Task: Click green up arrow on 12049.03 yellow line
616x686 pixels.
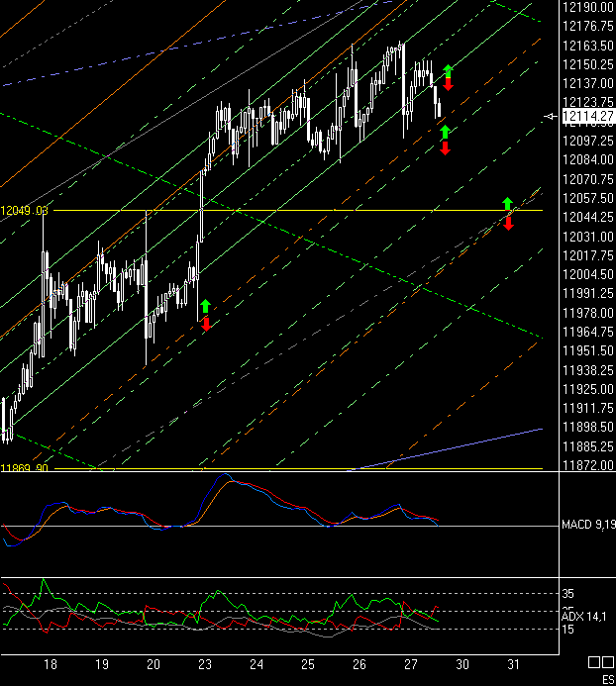Action: [507, 204]
